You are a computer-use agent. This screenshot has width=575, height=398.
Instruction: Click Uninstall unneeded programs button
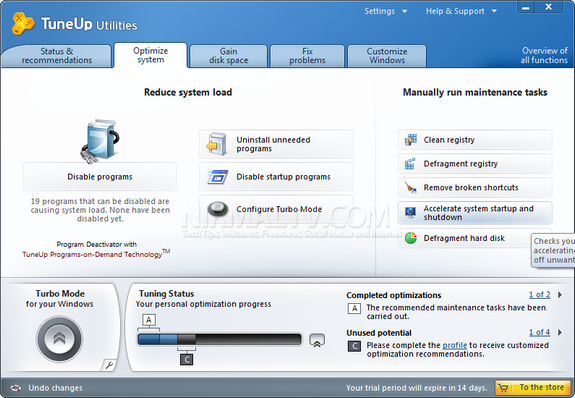276,144
